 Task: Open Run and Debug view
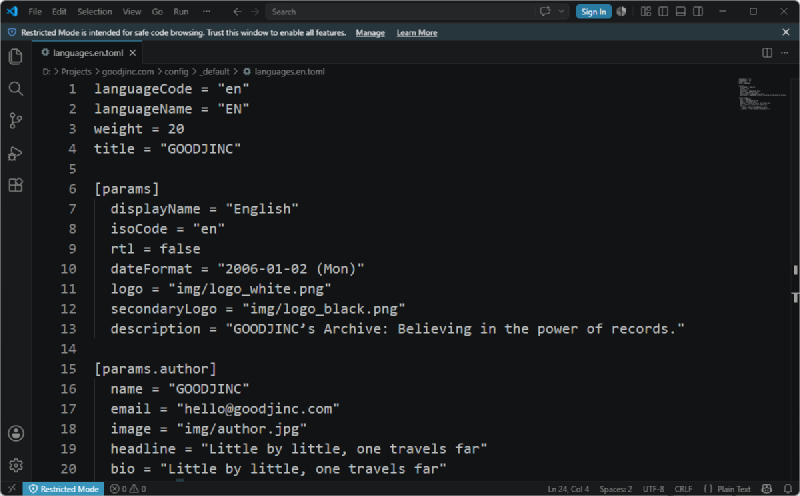pos(16,153)
